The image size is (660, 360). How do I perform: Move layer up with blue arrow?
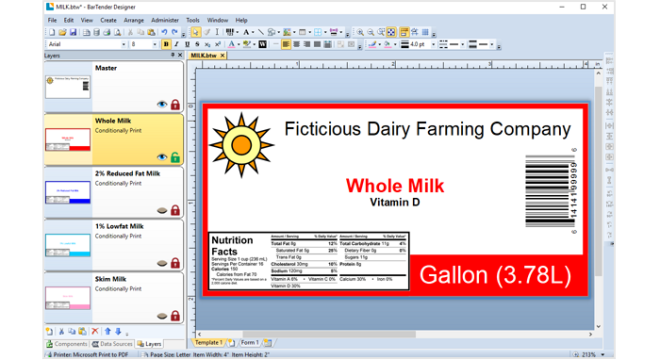[108, 331]
